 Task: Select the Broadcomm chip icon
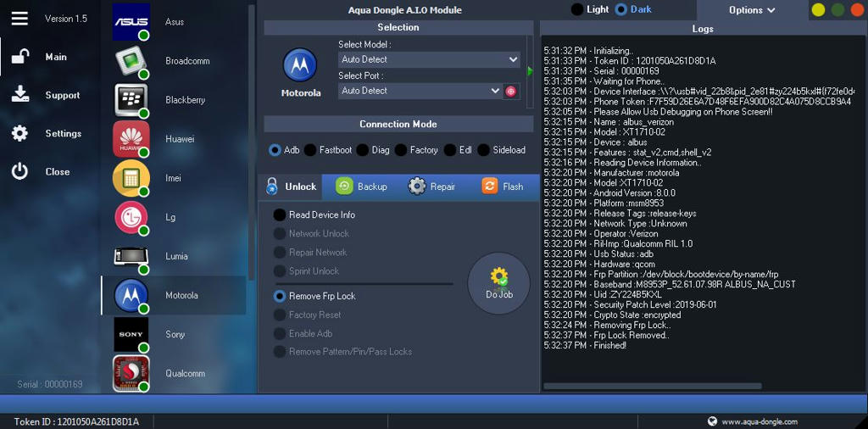(x=131, y=61)
